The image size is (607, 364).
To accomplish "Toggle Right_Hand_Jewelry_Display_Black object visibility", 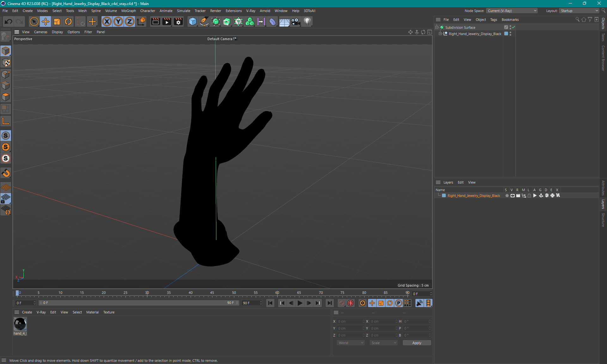I will click(510, 33).
